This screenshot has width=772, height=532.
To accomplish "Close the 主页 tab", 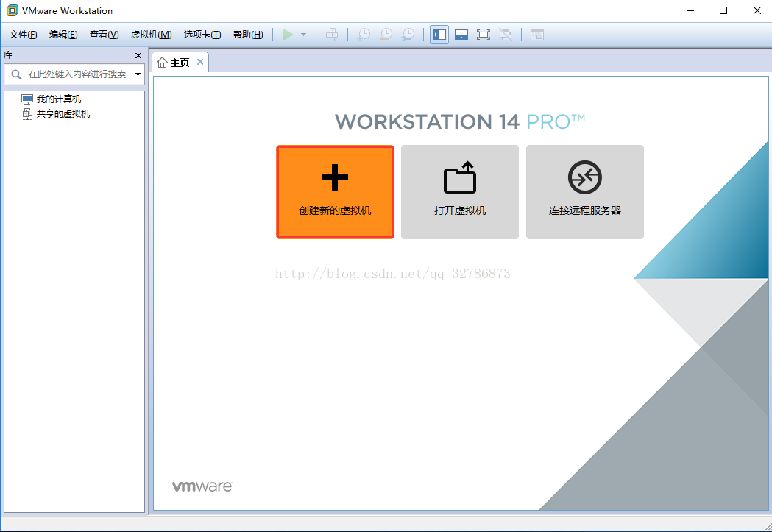I will (200, 62).
